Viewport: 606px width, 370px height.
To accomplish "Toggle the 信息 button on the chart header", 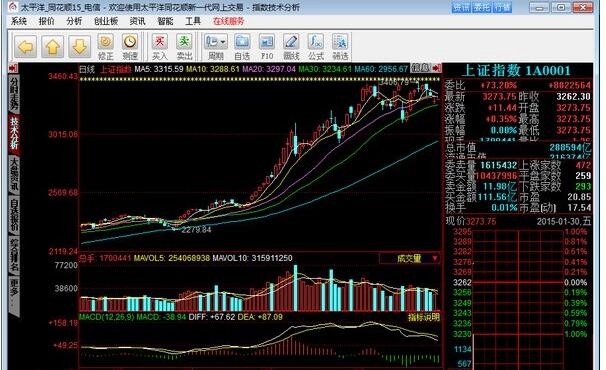I will click(x=420, y=68).
